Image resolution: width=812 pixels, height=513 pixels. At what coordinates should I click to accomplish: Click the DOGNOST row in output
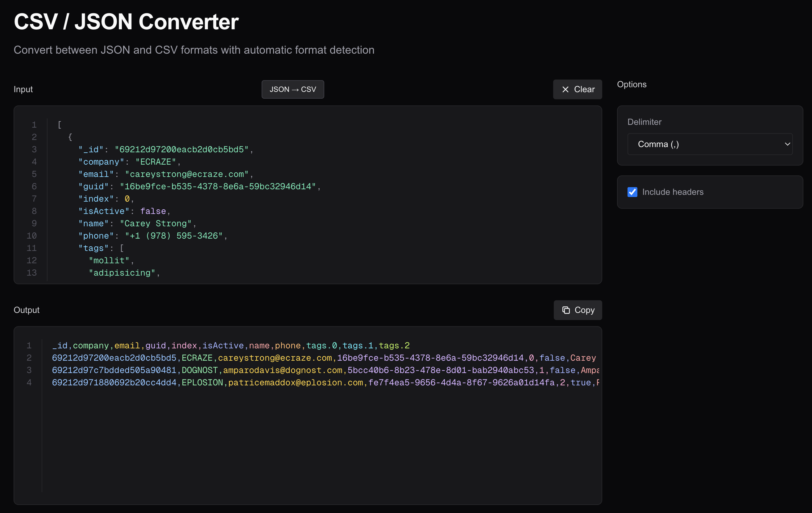pyautogui.click(x=199, y=370)
